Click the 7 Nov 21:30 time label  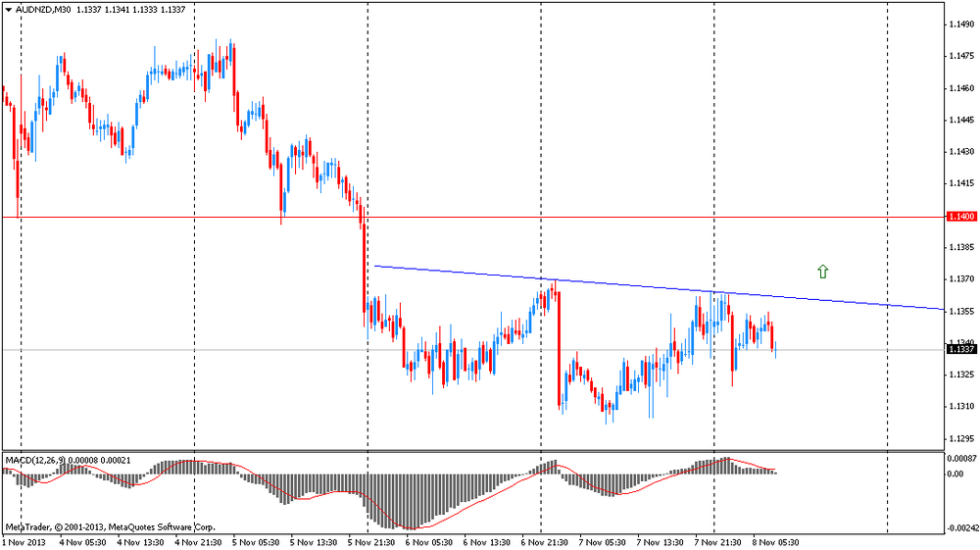pos(717,542)
